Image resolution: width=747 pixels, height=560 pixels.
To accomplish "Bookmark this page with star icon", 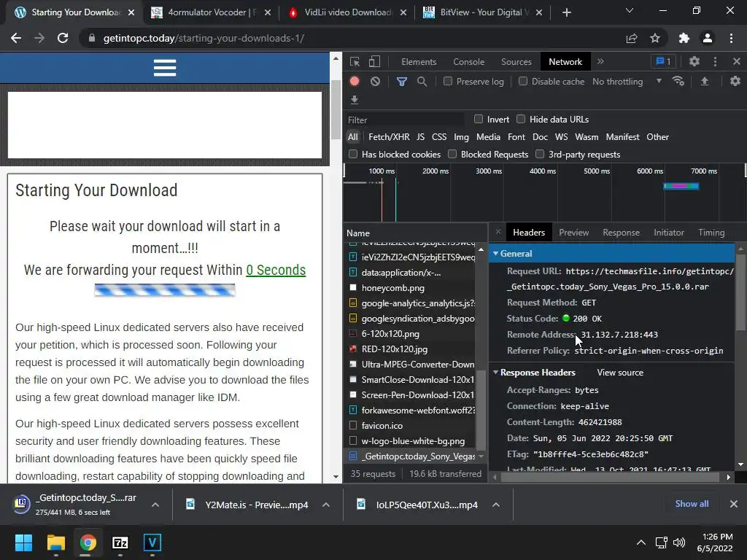I will tap(655, 38).
